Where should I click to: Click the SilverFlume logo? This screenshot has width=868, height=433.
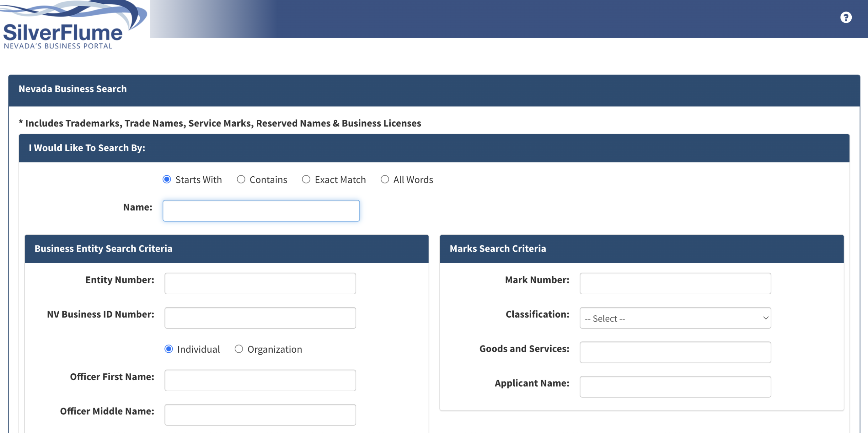click(73, 25)
